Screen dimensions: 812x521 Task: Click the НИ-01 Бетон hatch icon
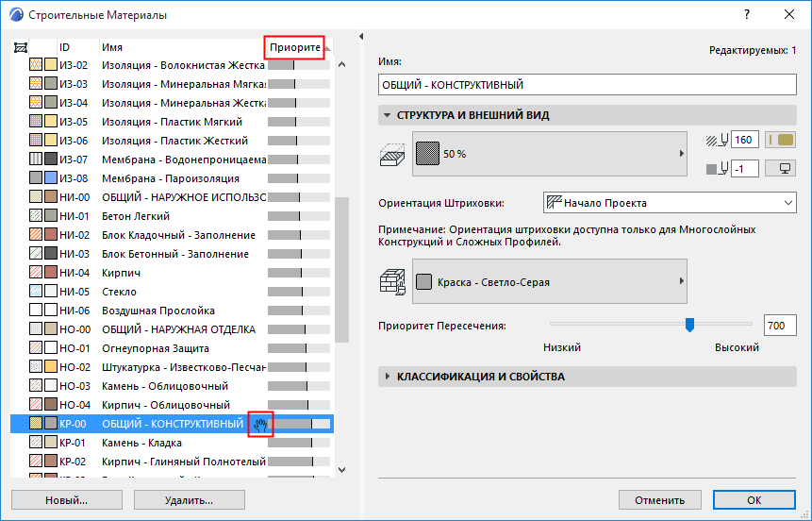pyautogui.click(x=36, y=215)
